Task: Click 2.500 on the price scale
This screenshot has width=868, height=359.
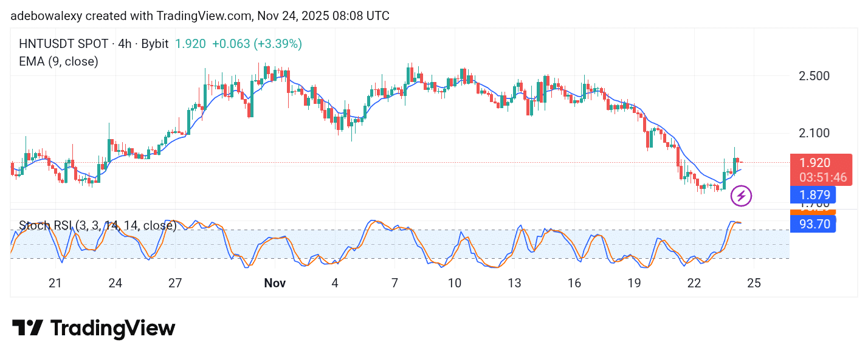Action: tap(814, 76)
